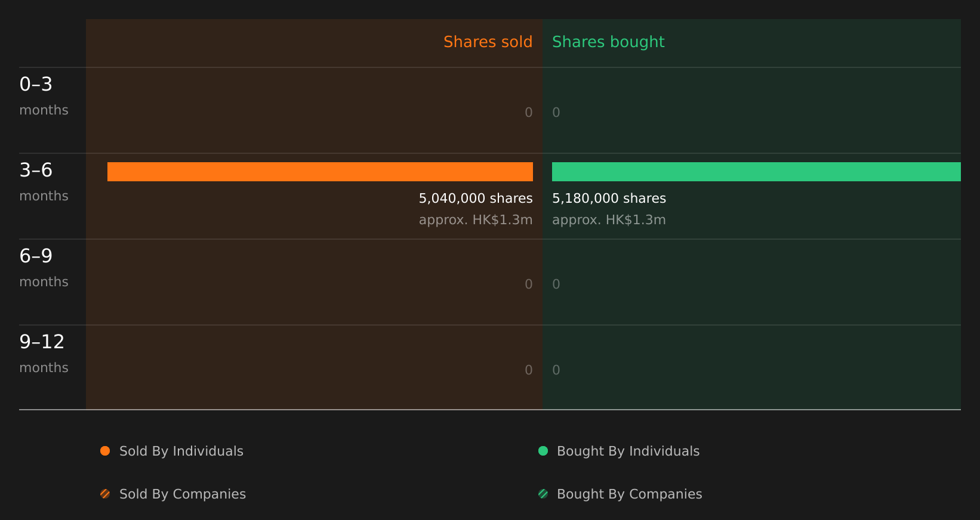980x520 pixels.
Task: Select the 0–3 months row label
Action: pyautogui.click(x=44, y=97)
